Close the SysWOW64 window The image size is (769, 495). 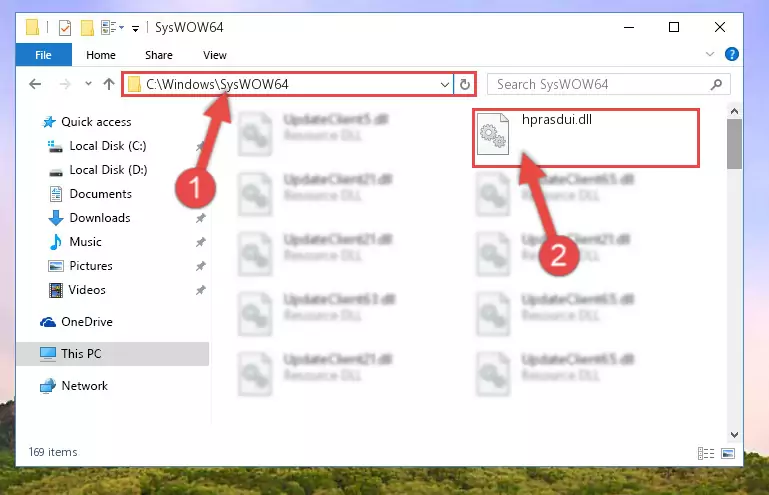[719, 27]
